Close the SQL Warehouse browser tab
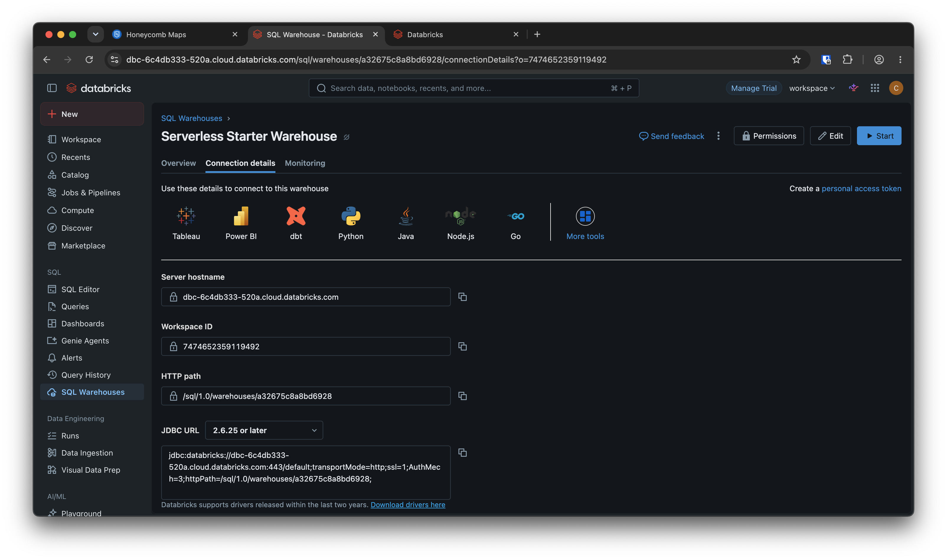947x560 pixels. pyautogui.click(x=375, y=34)
